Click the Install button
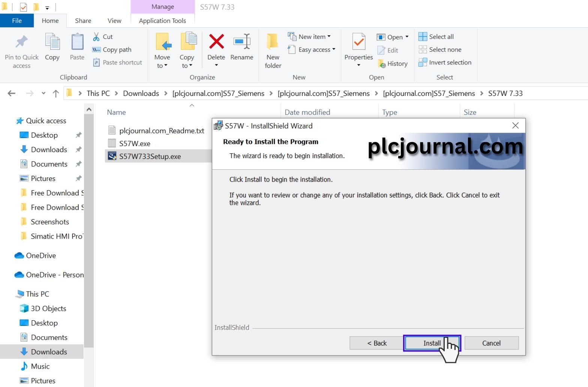588x387 pixels. 432,343
